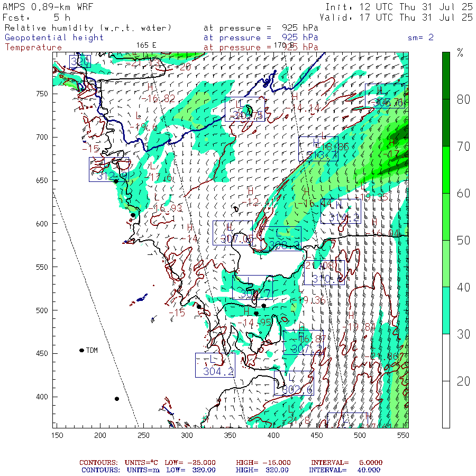Click the -19.36 temperature low label

click(x=308, y=300)
